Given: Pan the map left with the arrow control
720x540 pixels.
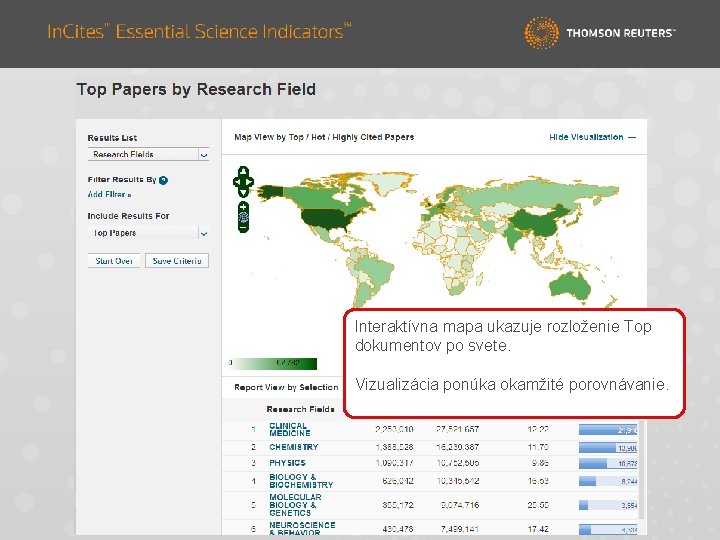Looking at the screenshot, I should click(236, 182).
